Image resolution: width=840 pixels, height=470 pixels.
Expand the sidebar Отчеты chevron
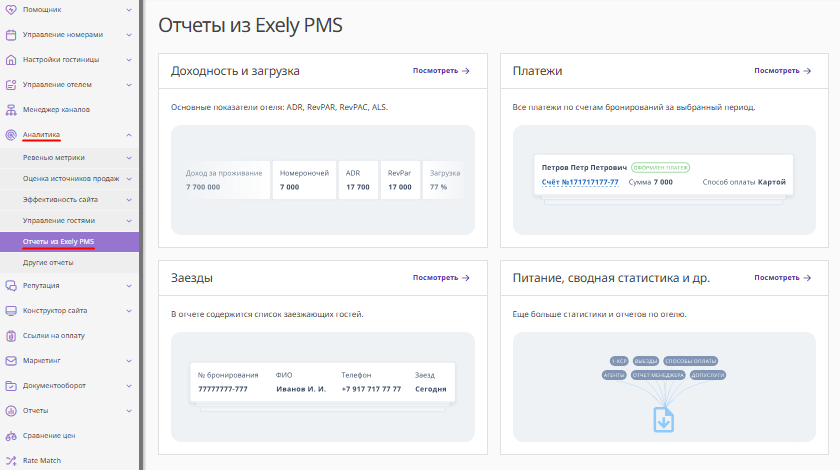pos(129,411)
